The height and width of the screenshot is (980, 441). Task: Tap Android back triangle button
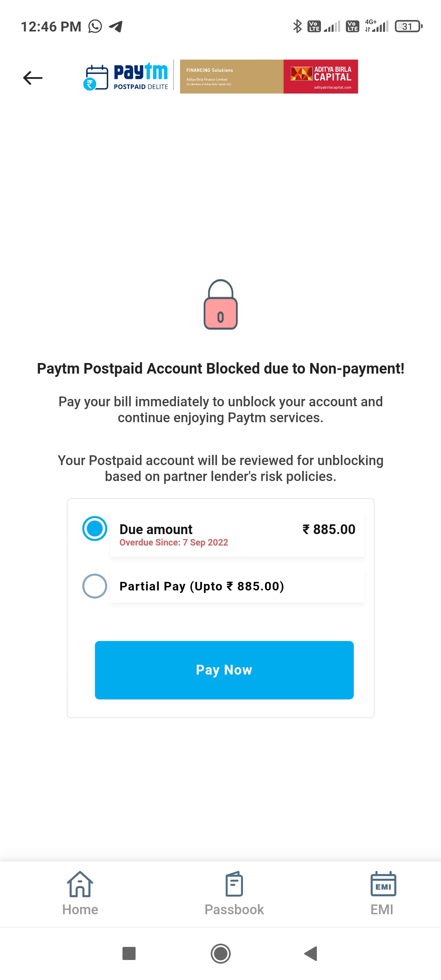(x=311, y=953)
